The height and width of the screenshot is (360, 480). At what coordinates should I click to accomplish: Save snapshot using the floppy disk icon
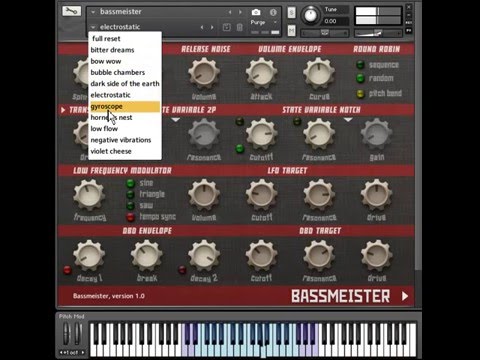(x=226, y=27)
